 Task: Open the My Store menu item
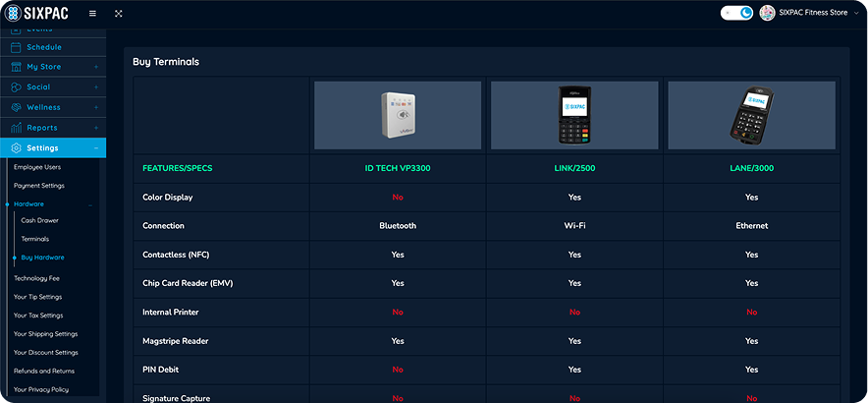tap(53, 67)
